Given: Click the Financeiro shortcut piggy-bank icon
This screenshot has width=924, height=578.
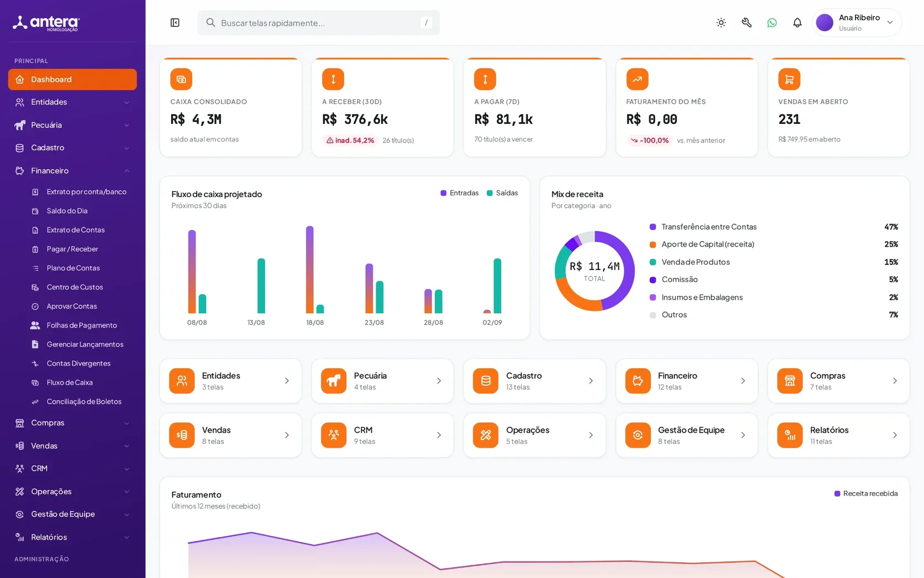Looking at the screenshot, I should 638,381.
